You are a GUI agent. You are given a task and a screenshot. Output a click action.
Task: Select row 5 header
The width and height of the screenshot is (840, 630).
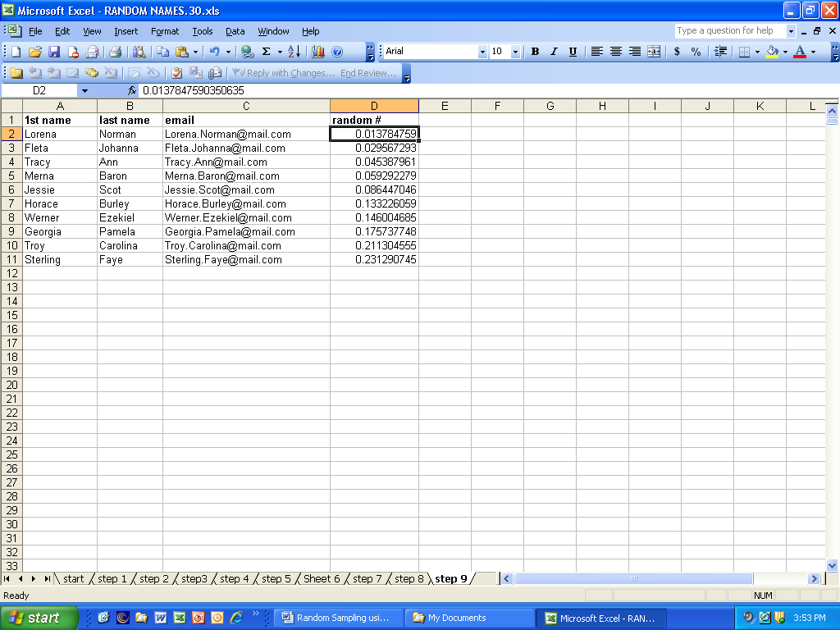11,176
